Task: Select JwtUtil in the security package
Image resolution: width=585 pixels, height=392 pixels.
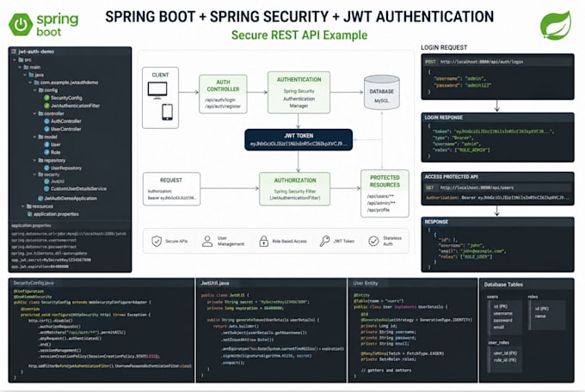Action: point(58,181)
